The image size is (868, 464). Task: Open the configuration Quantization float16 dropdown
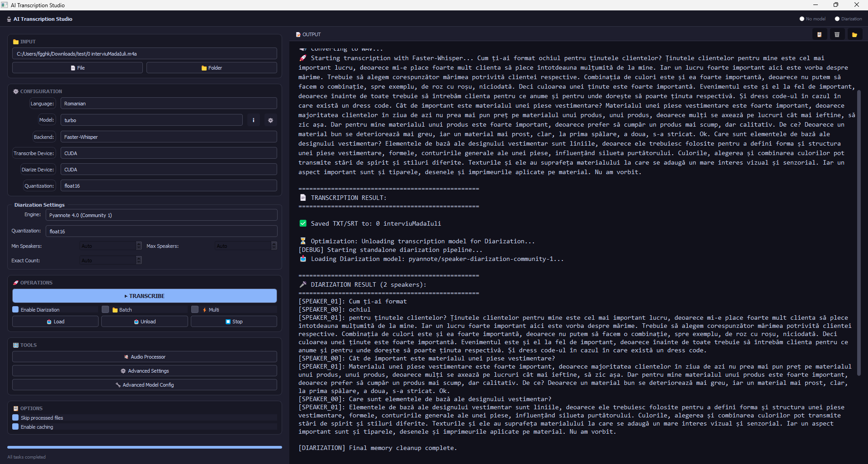click(x=169, y=186)
